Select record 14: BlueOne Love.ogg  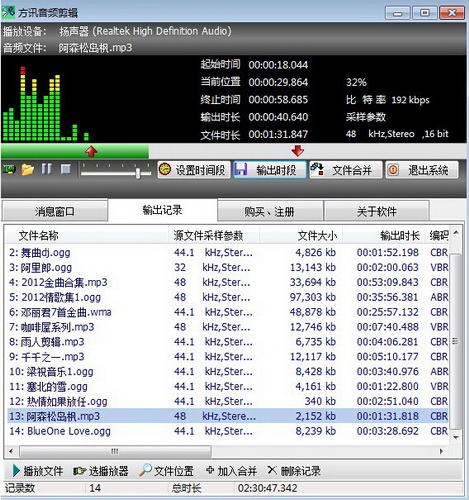228,431
